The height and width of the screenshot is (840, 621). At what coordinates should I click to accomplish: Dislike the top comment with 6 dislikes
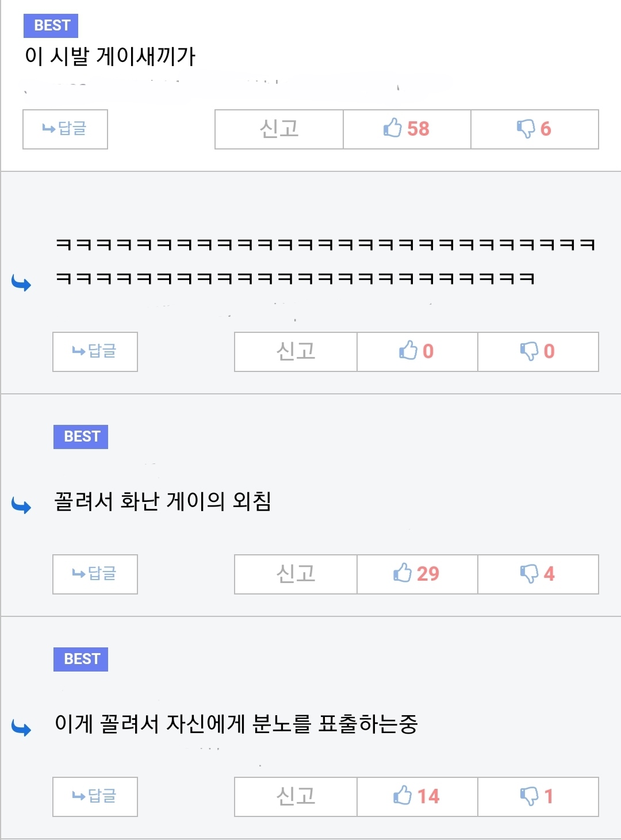click(534, 129)
